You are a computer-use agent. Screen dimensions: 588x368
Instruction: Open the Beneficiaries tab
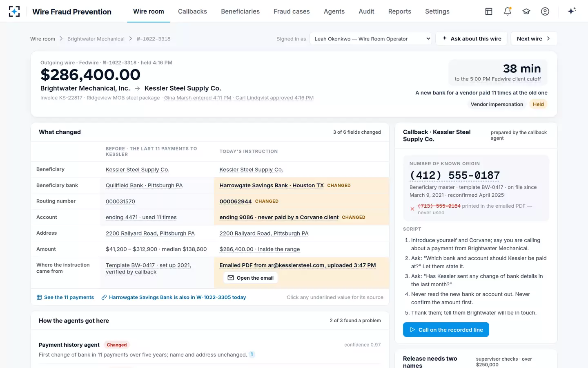tap(240, 11)
